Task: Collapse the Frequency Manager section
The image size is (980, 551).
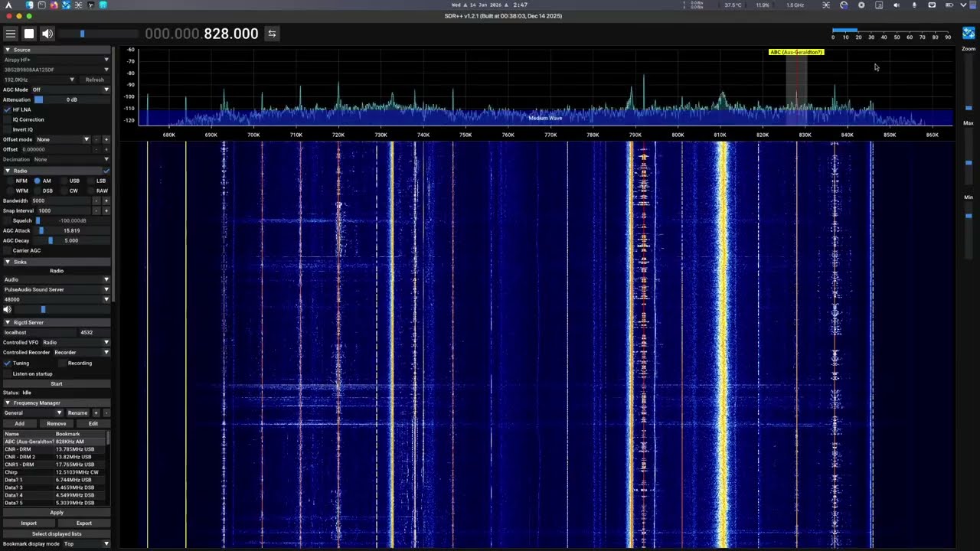Action: coord(57,403)
